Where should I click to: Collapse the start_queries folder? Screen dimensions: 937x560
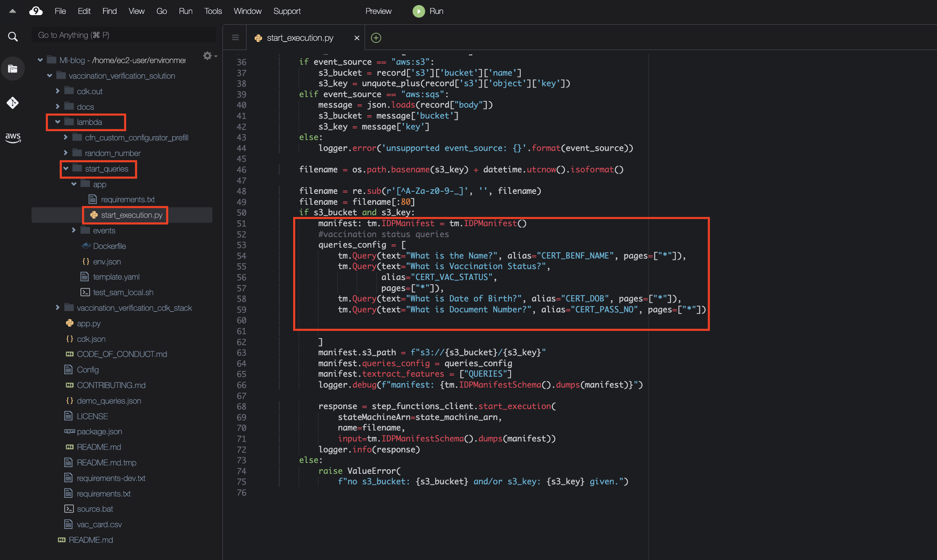tap(66, 169)
